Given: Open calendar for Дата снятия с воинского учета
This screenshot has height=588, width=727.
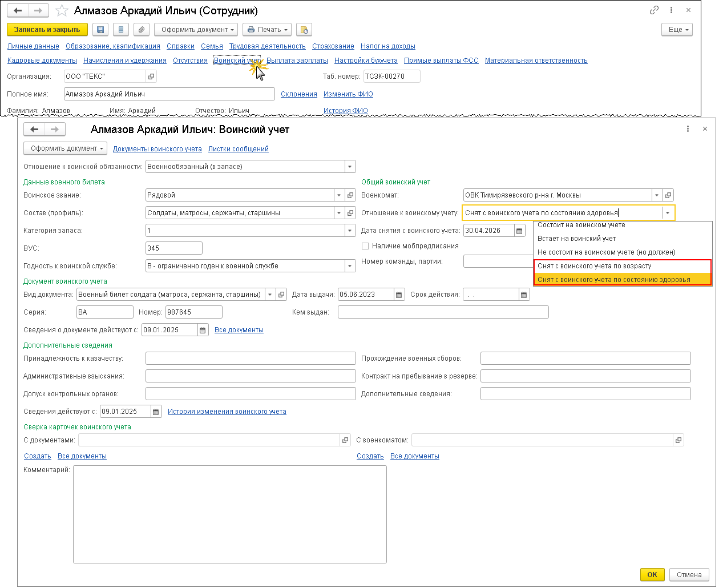Looking at the screenshot, I should tap(519, 231).
